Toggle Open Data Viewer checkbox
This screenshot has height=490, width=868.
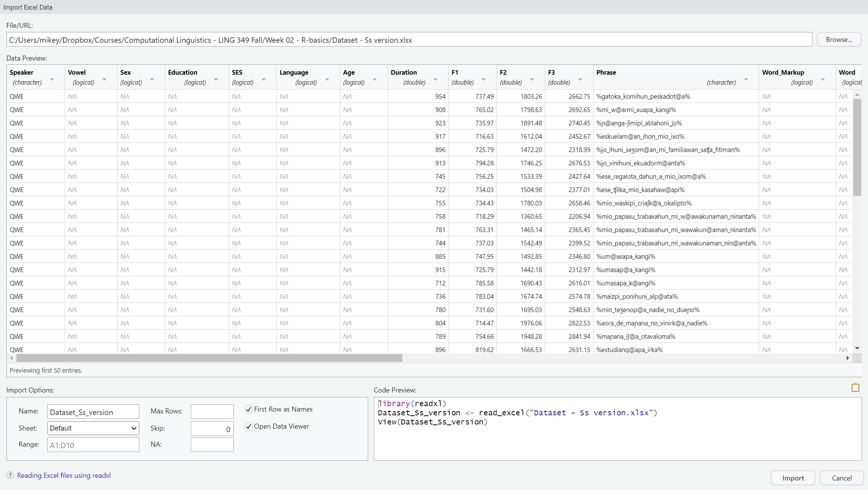click(249, 426)
